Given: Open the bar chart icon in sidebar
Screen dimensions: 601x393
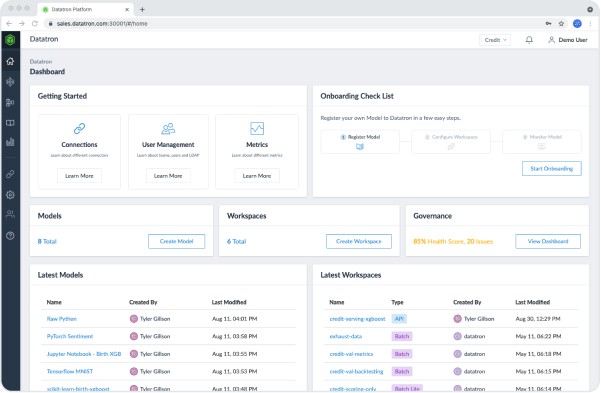Looking at the screenshot, I should point(10,142).
